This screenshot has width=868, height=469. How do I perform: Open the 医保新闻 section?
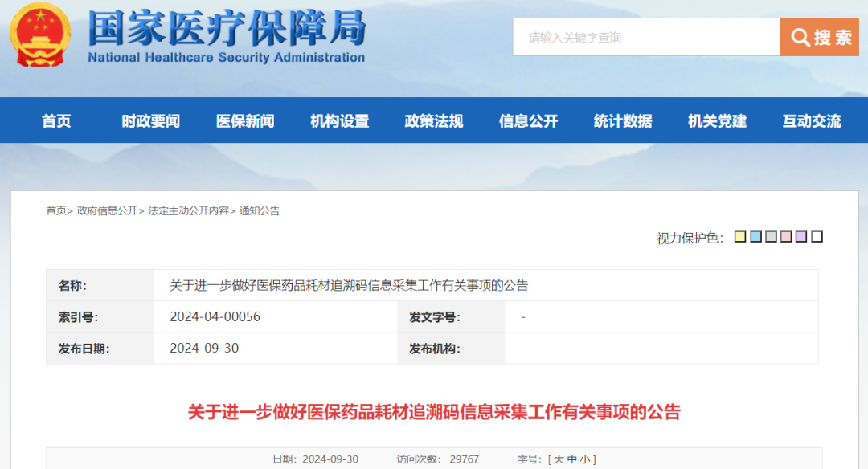[x=245, y=120]
